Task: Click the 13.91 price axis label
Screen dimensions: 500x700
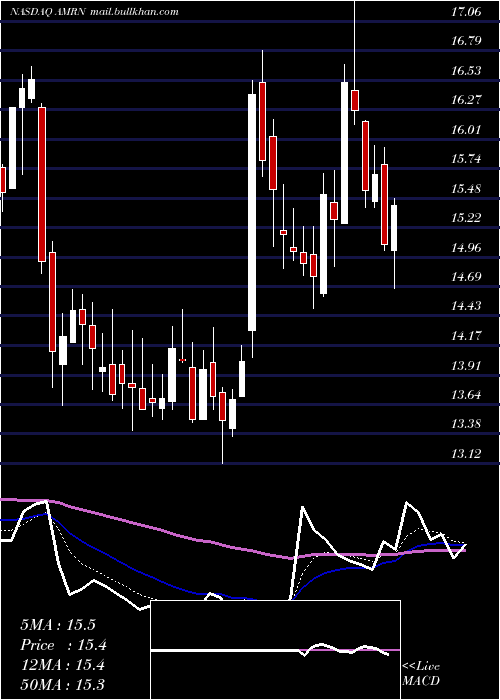Action: tap(466, 366)
